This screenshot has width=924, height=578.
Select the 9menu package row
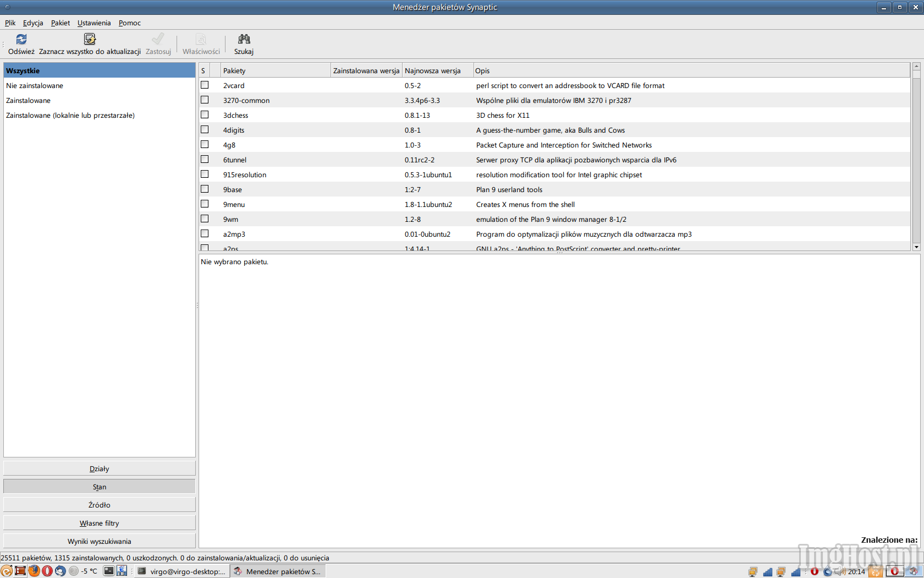[x=554, y=204]
